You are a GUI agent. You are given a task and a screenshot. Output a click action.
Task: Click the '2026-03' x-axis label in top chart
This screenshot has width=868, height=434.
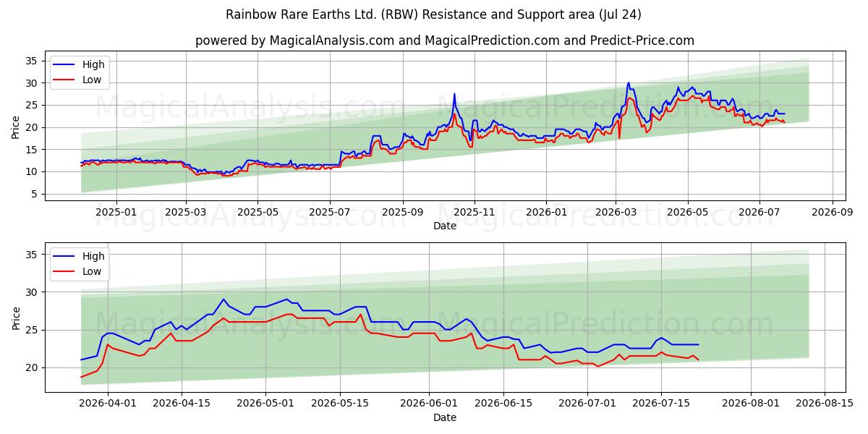[x=616, y=213]
